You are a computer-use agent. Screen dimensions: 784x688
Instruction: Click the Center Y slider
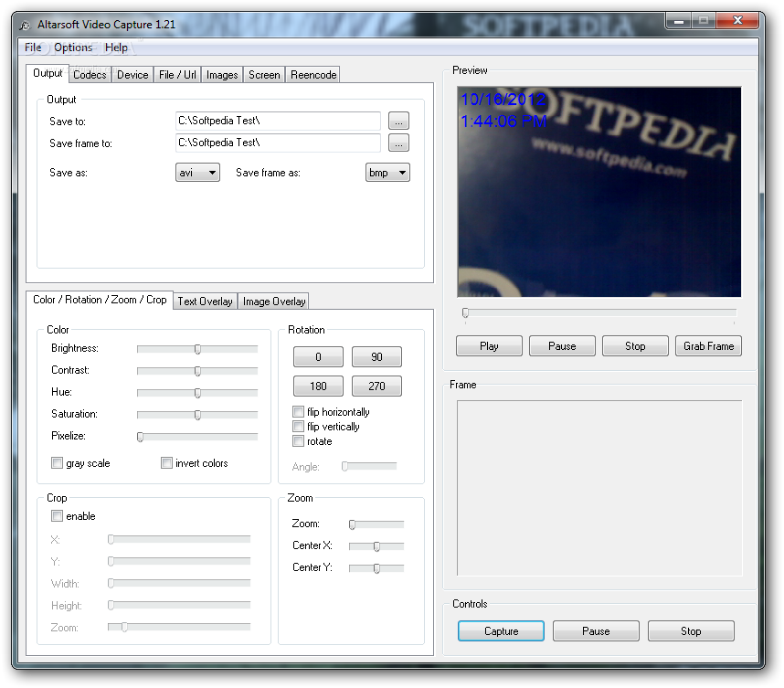coord(376,568)
